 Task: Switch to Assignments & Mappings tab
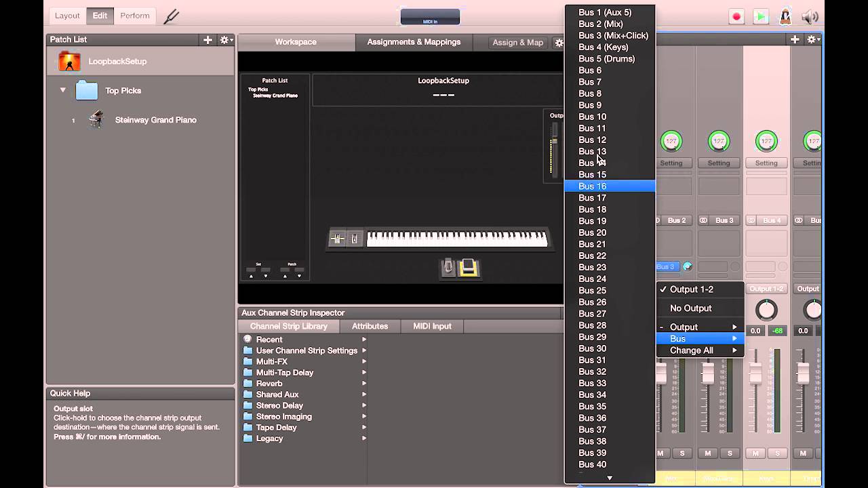pyautogui.click(x=414, y=42)
